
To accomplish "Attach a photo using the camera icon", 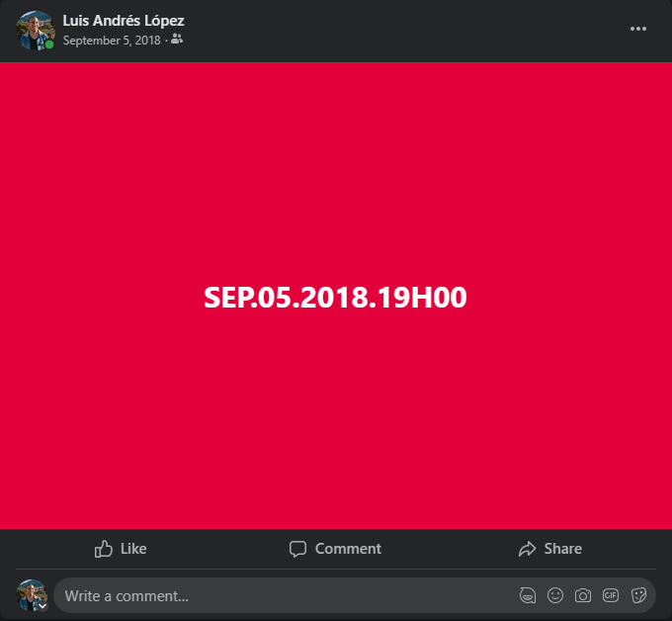I will tap(582, 595).
